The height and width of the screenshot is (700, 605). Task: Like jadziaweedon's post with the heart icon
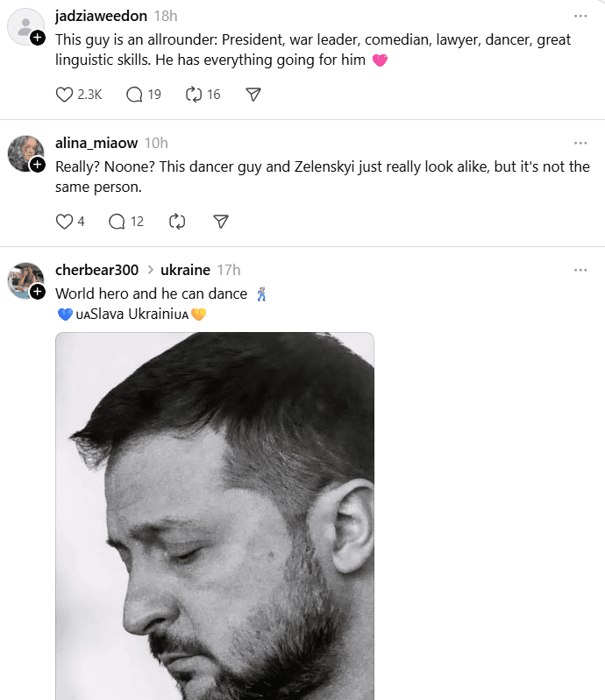(x=65, y=95)
